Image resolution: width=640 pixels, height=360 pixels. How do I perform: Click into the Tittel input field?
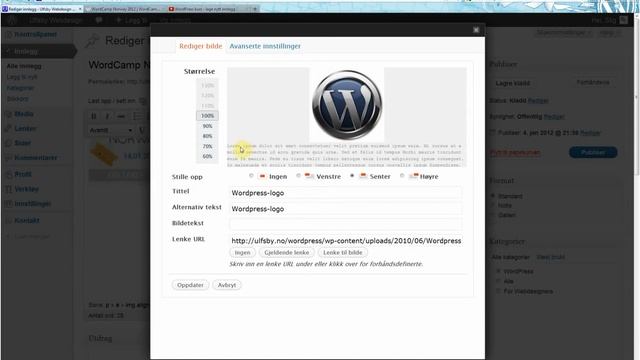(x=346, y=193)
